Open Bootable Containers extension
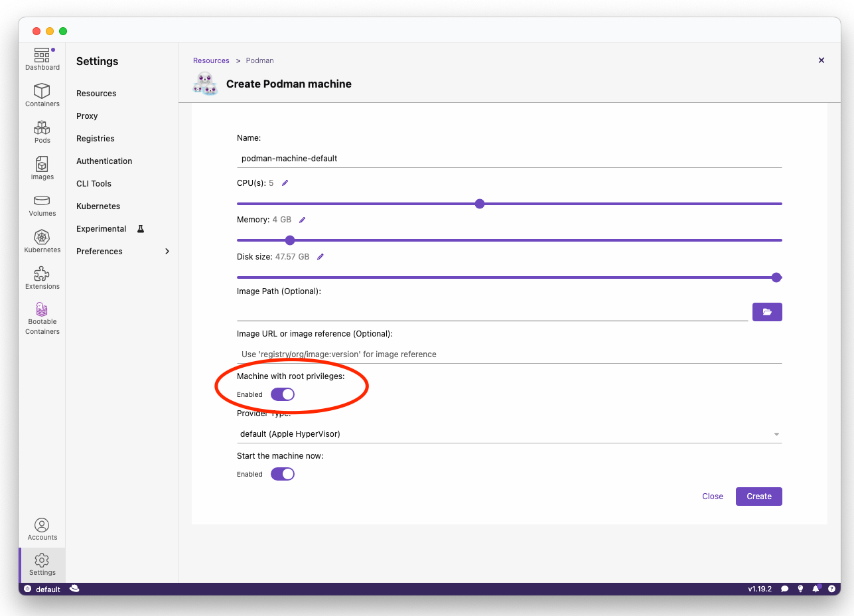The image size is (854, 616). click(x=42, y=319)
